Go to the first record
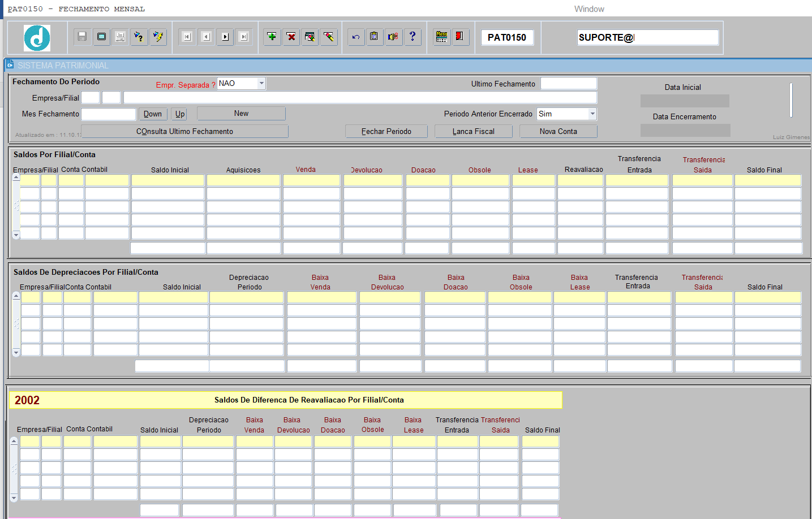812x519 pixels. pos(187,37)
